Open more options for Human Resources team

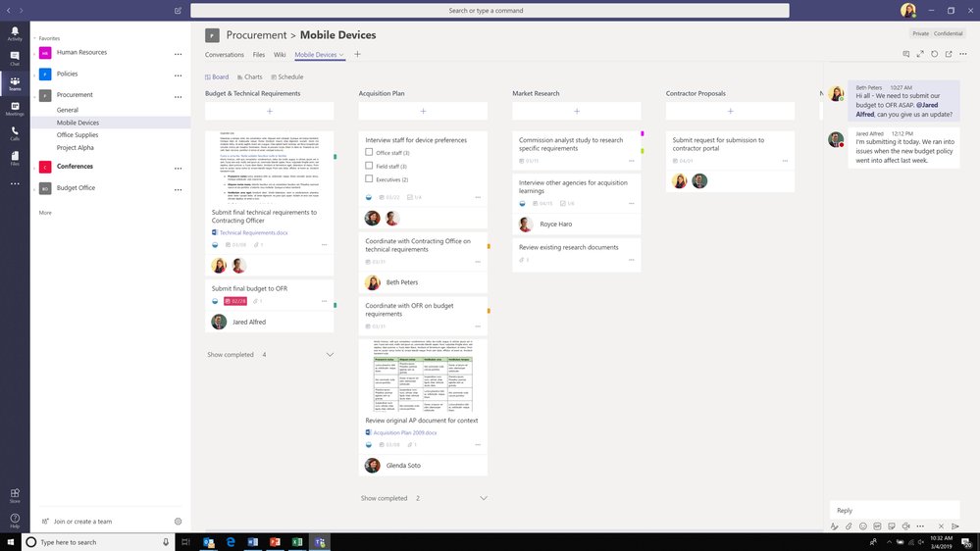(179, 54)
